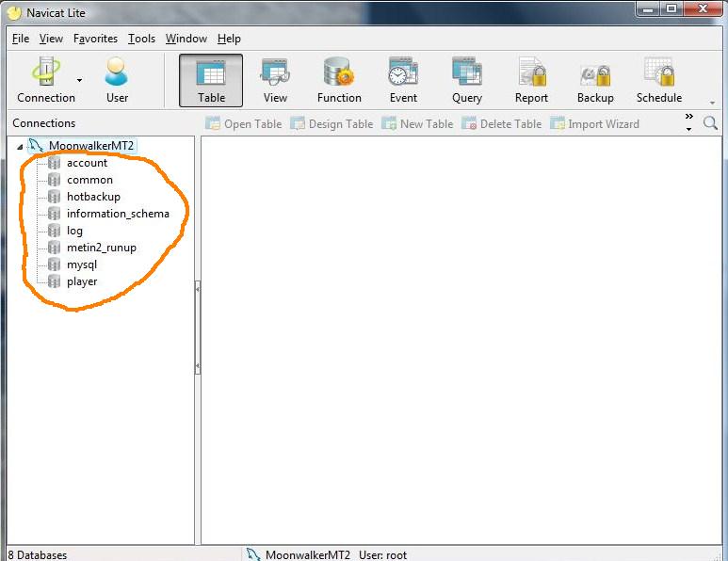This screenshot has height=561, width=728.
Task: Click the account database icon
Action: (55, 163)
